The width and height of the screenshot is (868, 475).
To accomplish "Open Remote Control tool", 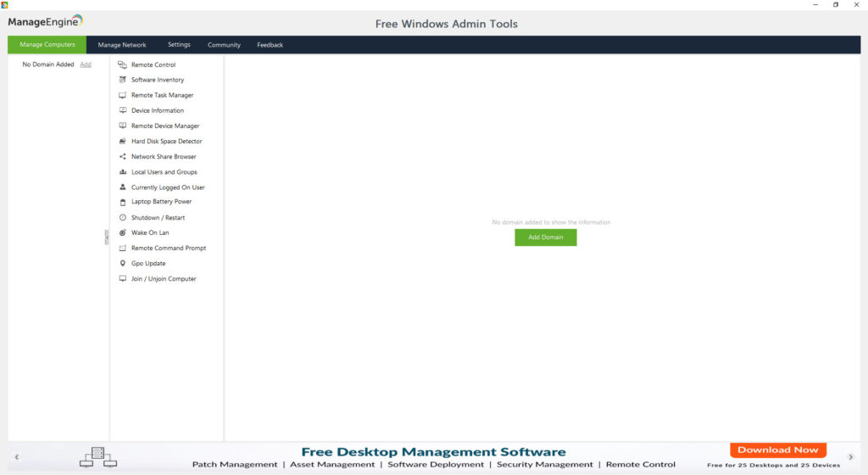I will [x=153, y=64].
